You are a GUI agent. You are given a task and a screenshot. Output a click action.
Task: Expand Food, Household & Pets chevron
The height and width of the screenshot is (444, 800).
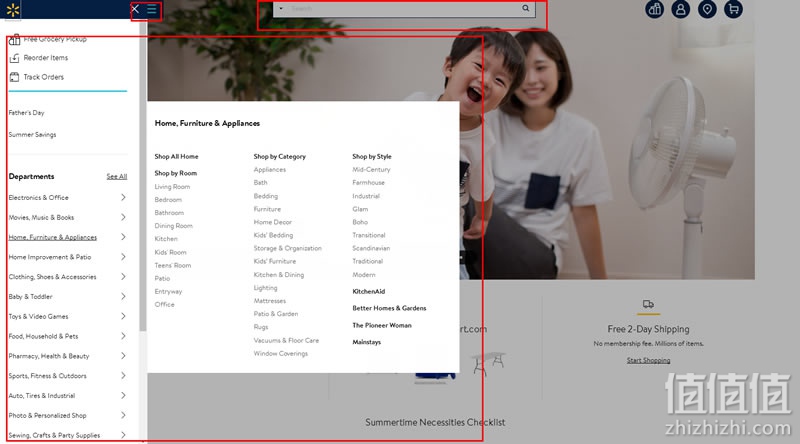(x=123, y=336)
